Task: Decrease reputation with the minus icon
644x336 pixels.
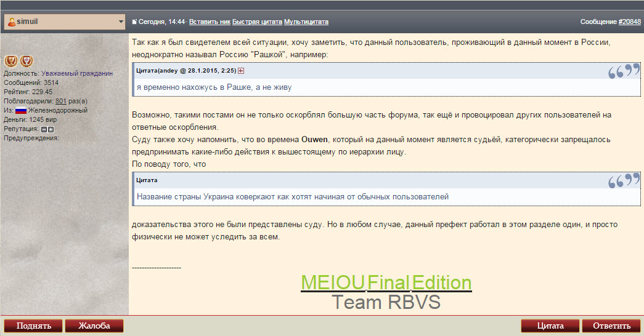Action: [x=44, y=129]
